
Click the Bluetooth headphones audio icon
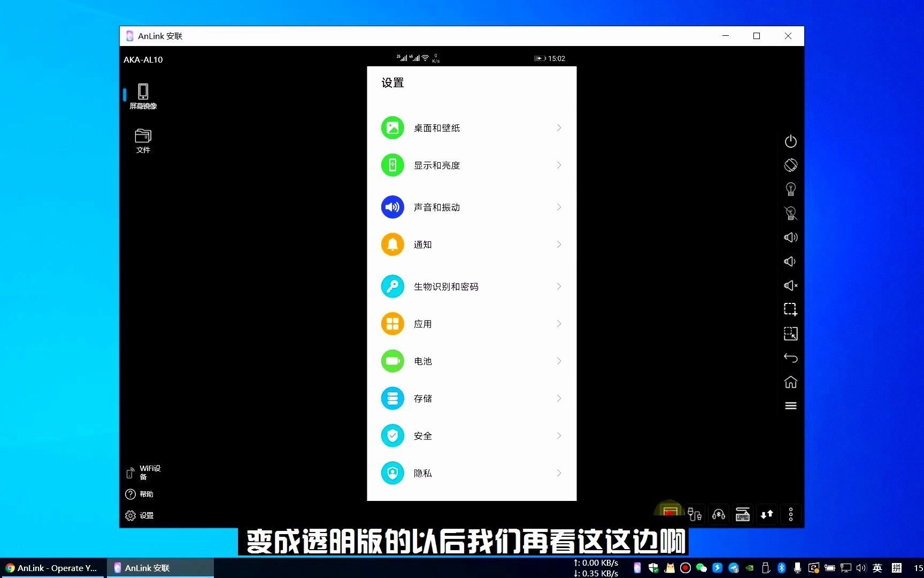click(718, 515)
